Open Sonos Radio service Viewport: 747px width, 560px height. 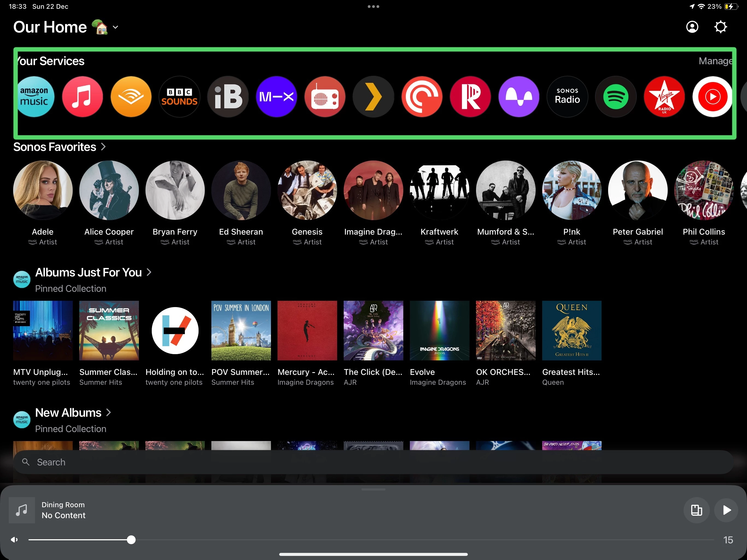pyautogui.click(x=567, y=97)
